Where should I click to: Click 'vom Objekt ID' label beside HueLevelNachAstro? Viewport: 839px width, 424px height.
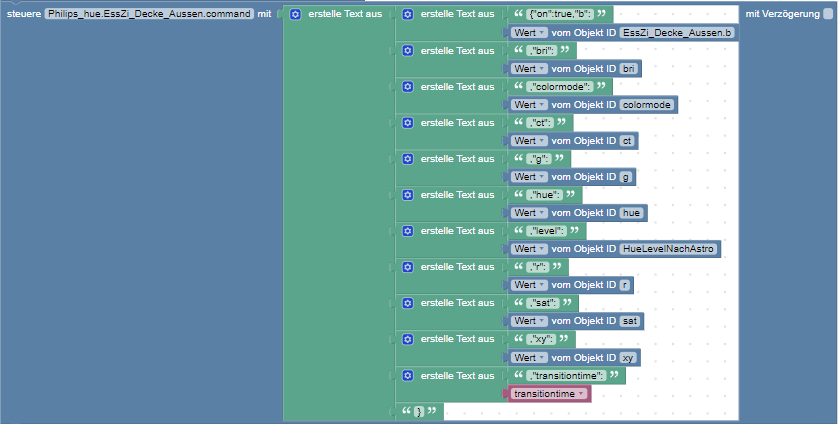pyautogui.click(x=583, y=249)
